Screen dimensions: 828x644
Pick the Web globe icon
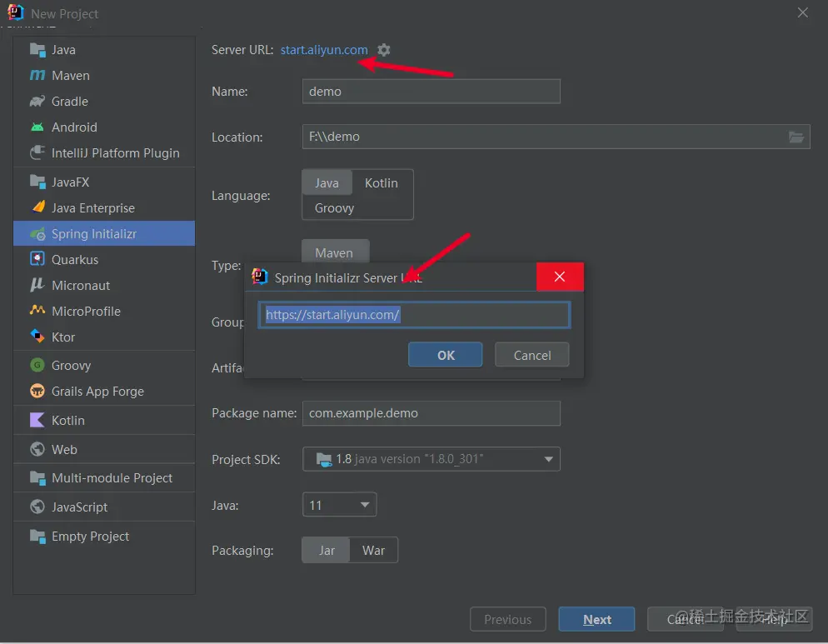click(x=37, y=449)
